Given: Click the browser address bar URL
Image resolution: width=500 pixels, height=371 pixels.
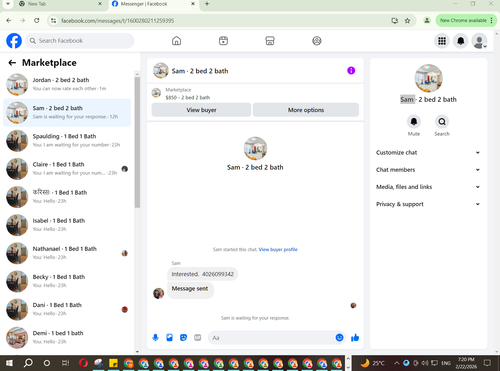Looking at the screenshot, I should [x=117, y=21].
